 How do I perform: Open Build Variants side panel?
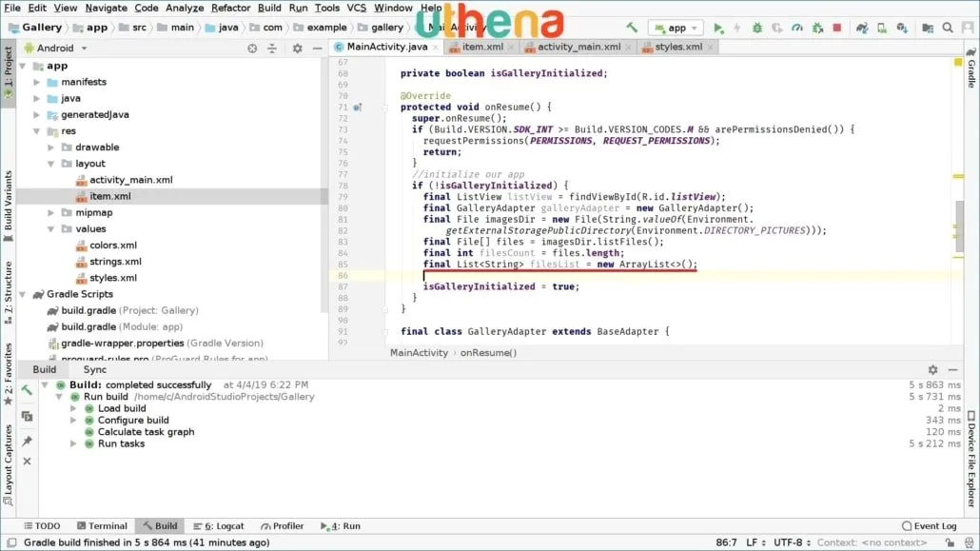(9, 206)
